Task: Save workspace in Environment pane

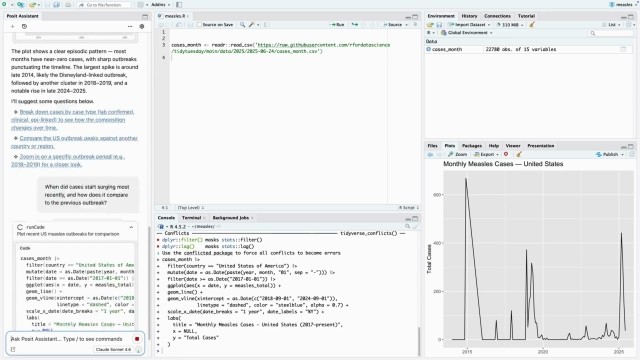Action: pyautogui.click(x=439, y=25)
